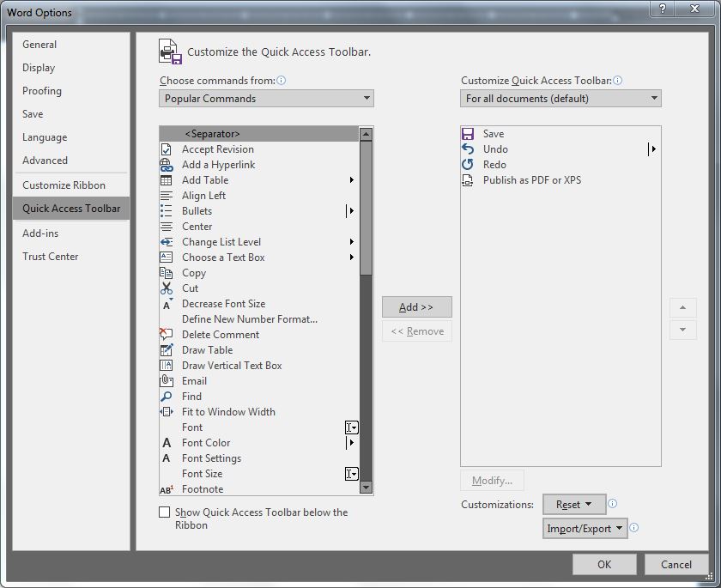Select the <Separator> list entry
Image resolution: width=721 pixels, height=588 pixels.
pyautogui.click(x=259, y=134)
